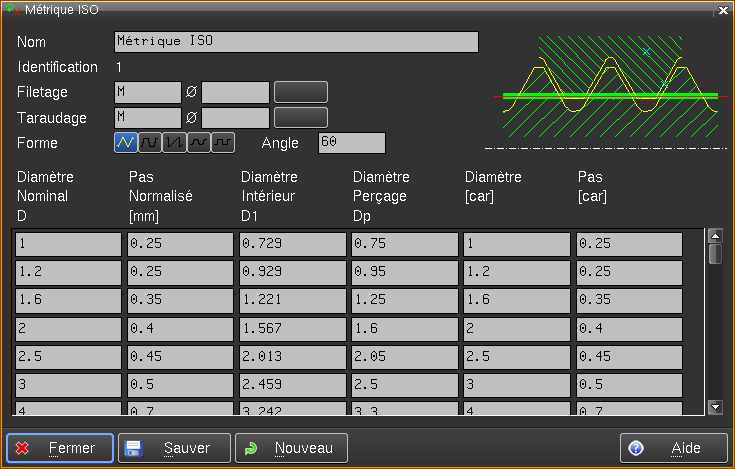Image resolution: width=735 pixels, height=469 pixels.
Task: Select inner diameter cell 2.013
Action: [x=293, y=357]
